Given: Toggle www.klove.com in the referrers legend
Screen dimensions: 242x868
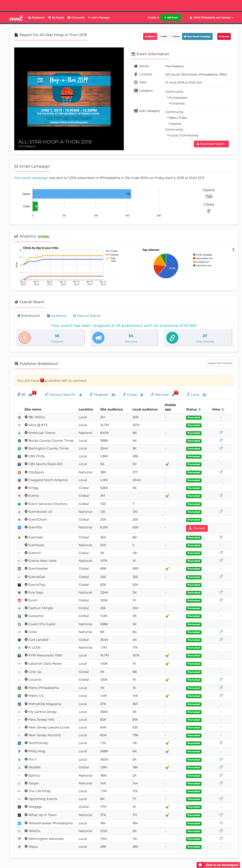Looking at the screenshot, I should tap(202, 265).
